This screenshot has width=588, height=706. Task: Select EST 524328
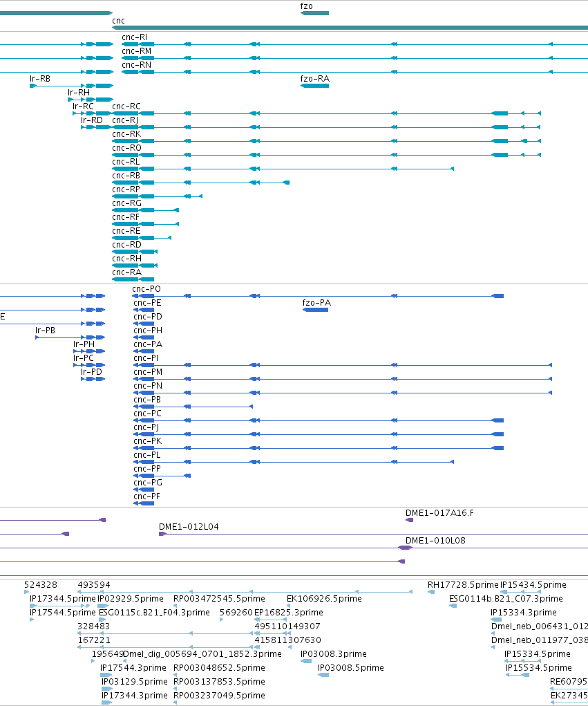pyautogui.click(x=41, y=585)
